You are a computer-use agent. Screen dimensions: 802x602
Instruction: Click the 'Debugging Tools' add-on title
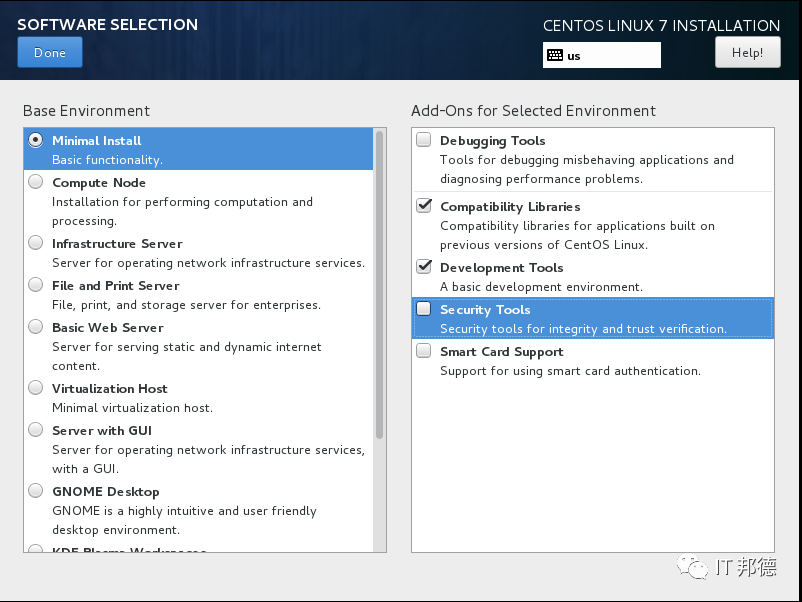pyautogui.click(x=493, y=141)
